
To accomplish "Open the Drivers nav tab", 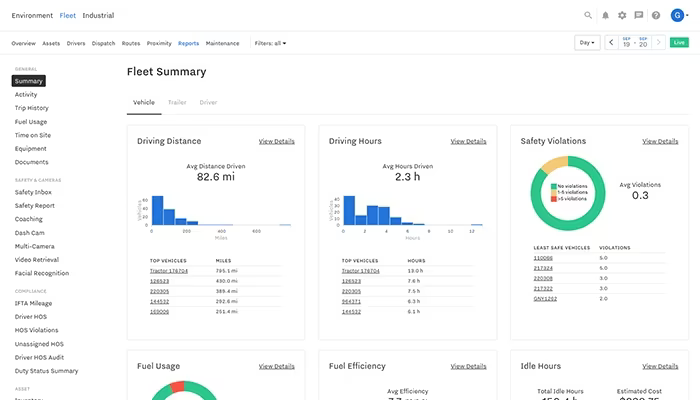I will point(76,43).
